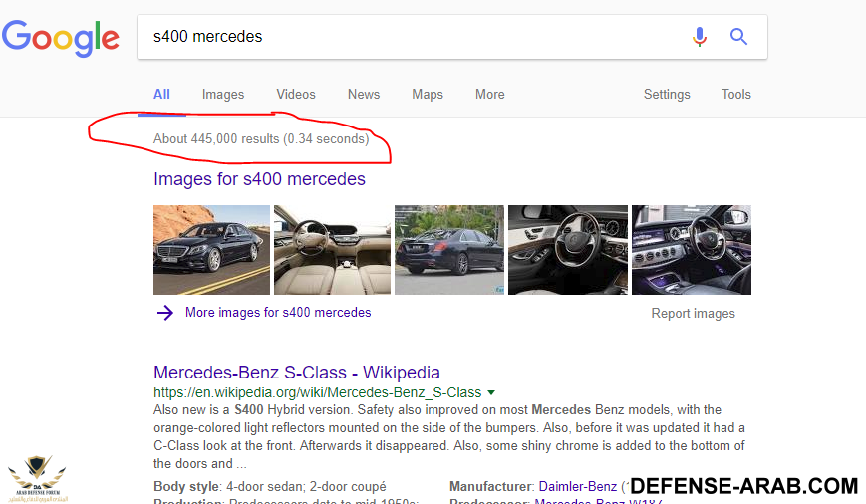
Task: Click the Report images link
Action: tap(693, 313)
